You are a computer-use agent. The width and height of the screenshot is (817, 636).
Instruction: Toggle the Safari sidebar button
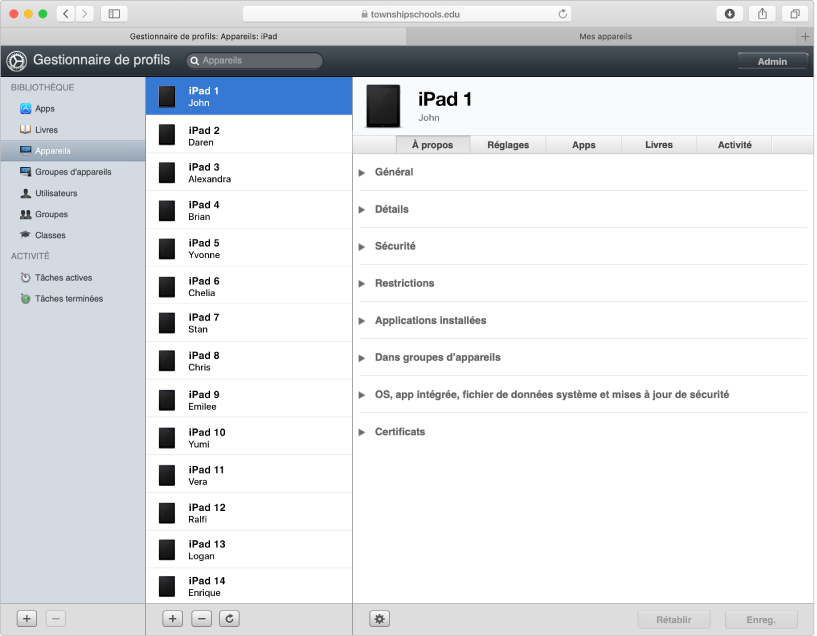pyautogui.click(x=114, y=14)
